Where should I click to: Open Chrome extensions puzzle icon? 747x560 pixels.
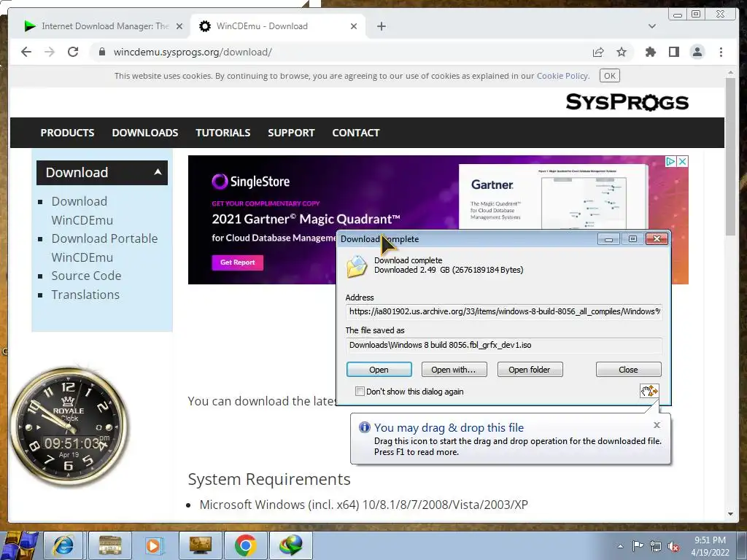tap(650, 52)
